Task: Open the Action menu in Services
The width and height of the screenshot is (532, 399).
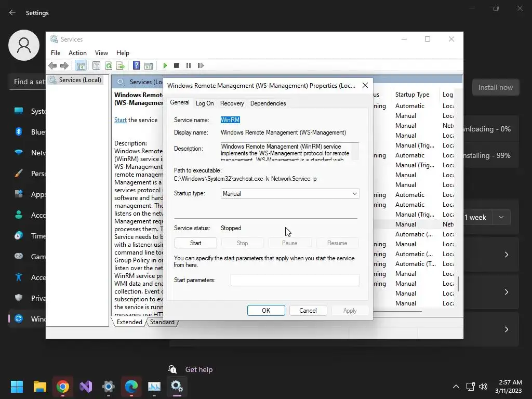Action: coord(78,53)
